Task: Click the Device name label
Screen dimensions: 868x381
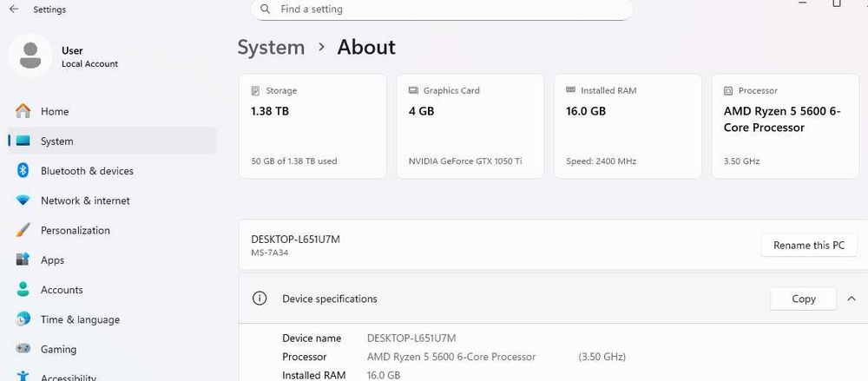Action: click(x=312, y=338)
